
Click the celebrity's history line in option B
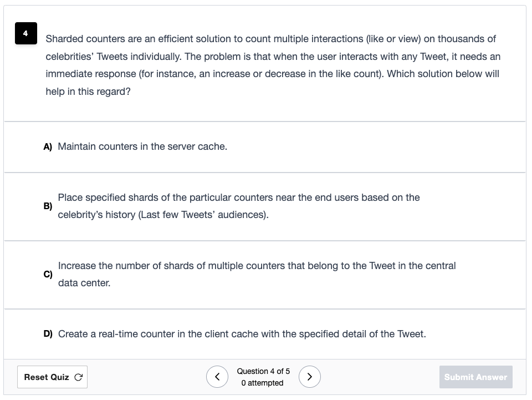tap(163, 215)
